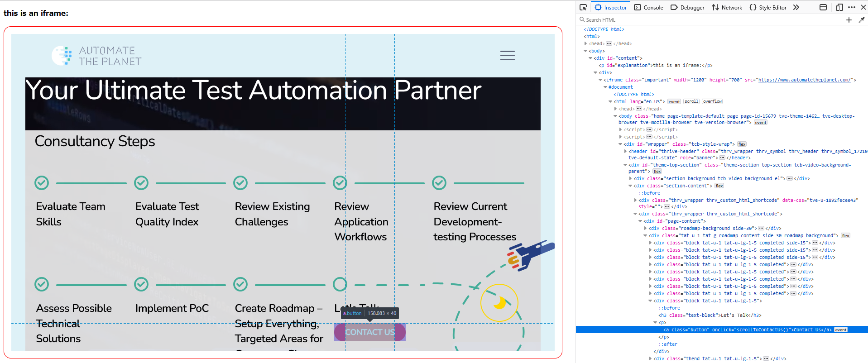The height and width of the screenshot is (363, 868).
Task: Click the Review Application Workflows step text
Action: click(361, 221)
